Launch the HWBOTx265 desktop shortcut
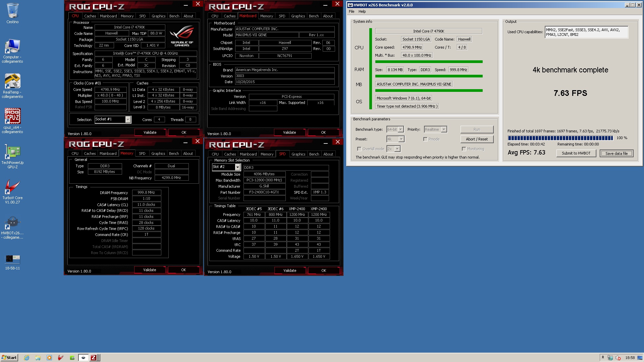The height and width of the screenshot is (362, 644). (12, 227)
